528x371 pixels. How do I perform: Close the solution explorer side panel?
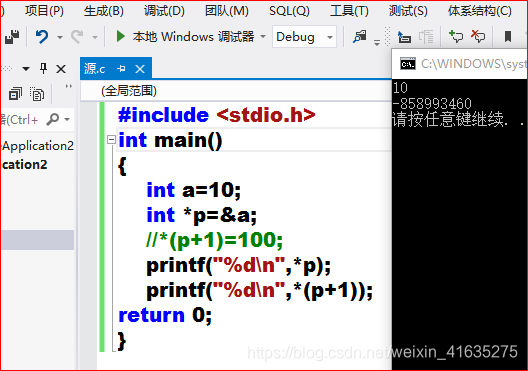[x=61, y=69]
